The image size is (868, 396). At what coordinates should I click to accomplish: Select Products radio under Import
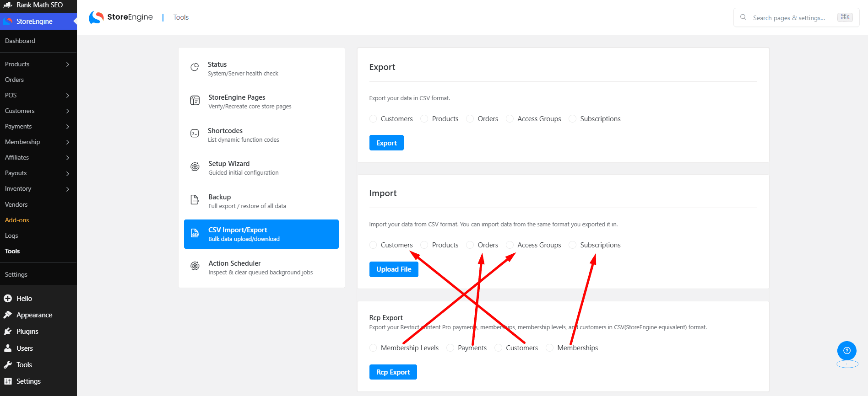424,245
